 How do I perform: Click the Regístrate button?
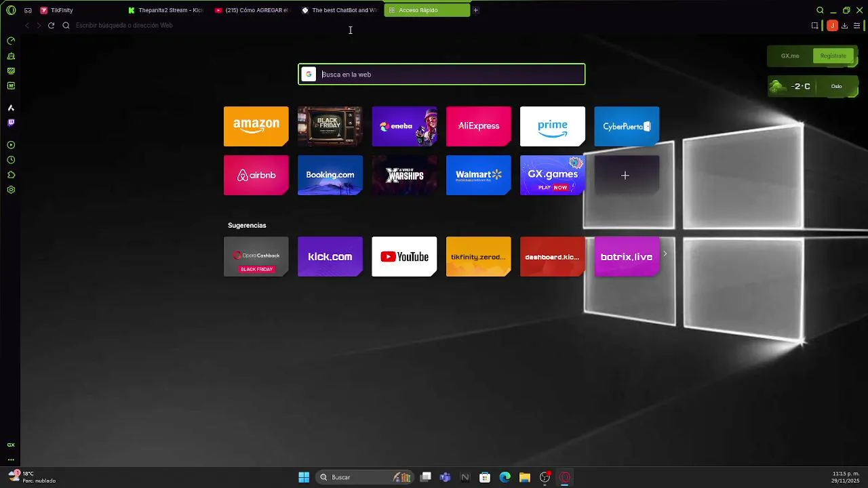(x=833, y=56)
